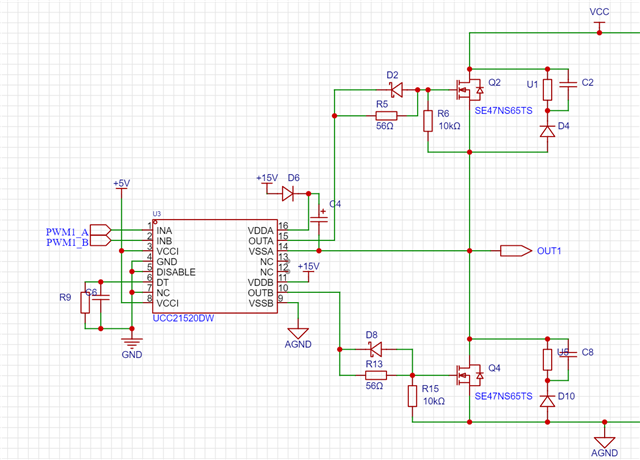The height and width of the screenshot is (460, 640).
Task: Select the GND earth symbol
Action: pos(132,341)
